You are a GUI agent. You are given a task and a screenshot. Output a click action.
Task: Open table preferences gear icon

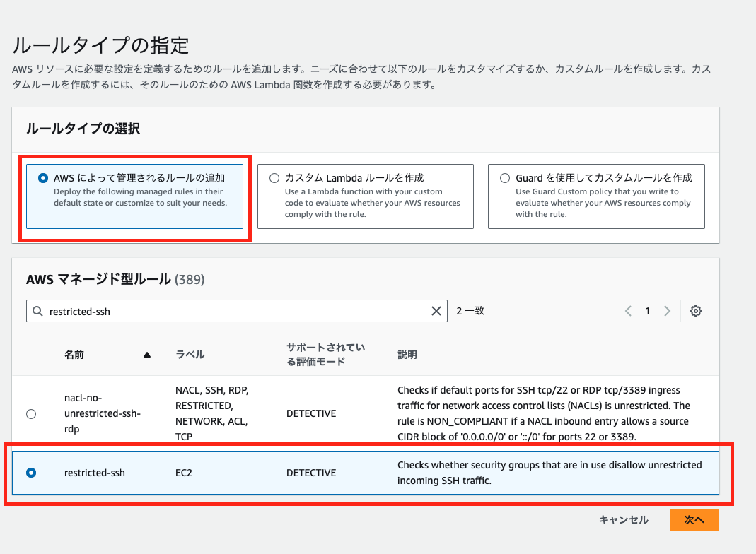(x=695, y=311)
